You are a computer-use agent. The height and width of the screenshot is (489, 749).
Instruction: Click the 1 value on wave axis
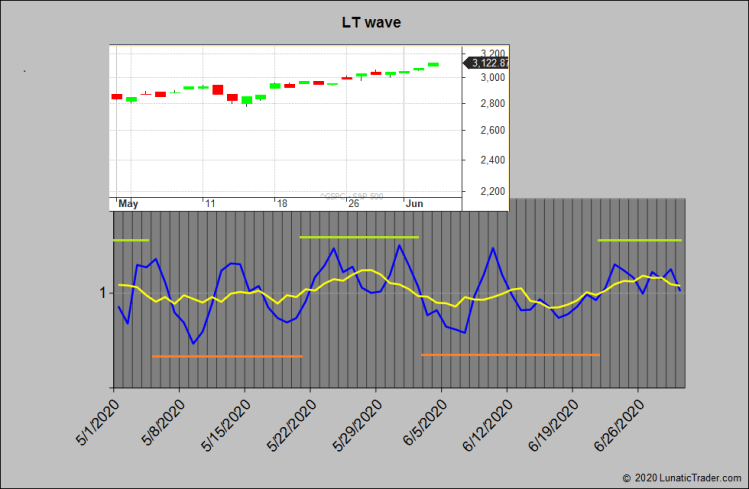[102, 293]
